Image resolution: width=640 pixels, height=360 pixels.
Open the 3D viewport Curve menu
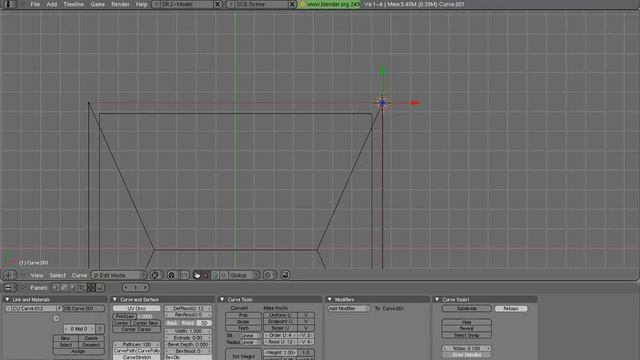coord(79,276)
